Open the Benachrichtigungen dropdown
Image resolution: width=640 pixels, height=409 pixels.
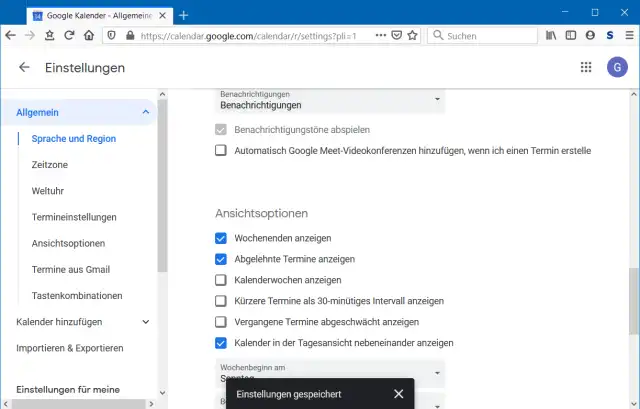(330, 100)
